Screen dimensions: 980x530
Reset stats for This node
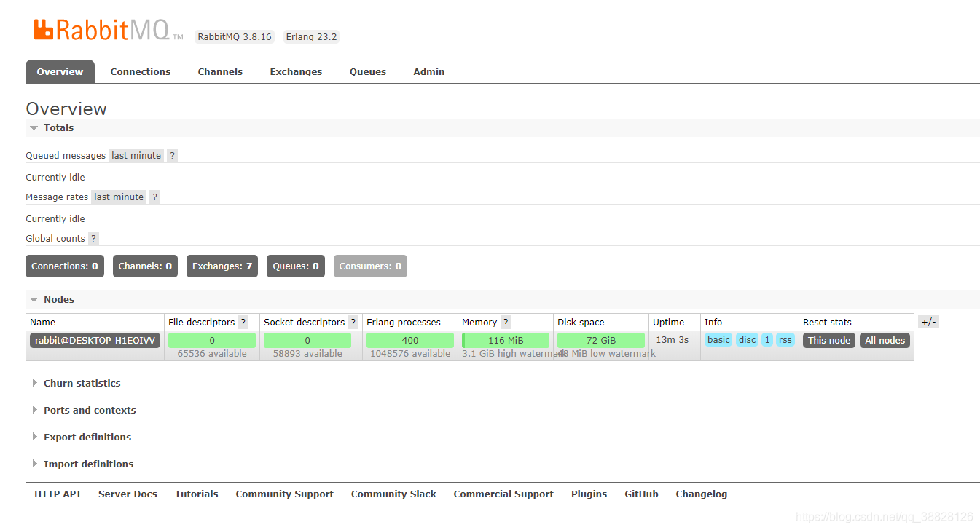[x=829, y=340]
